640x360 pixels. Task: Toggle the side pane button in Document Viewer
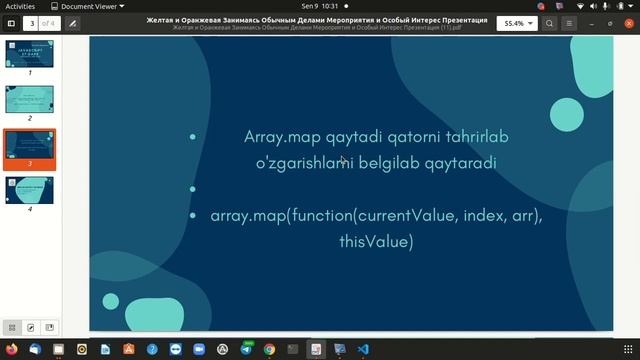click(11, 24)
